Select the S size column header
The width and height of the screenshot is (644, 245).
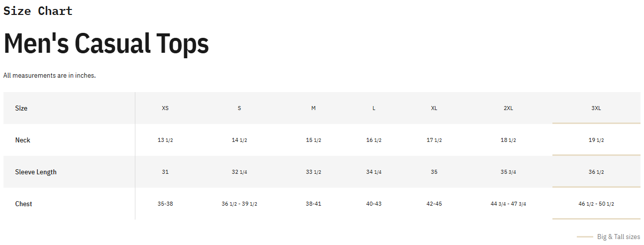coord(239,108)
